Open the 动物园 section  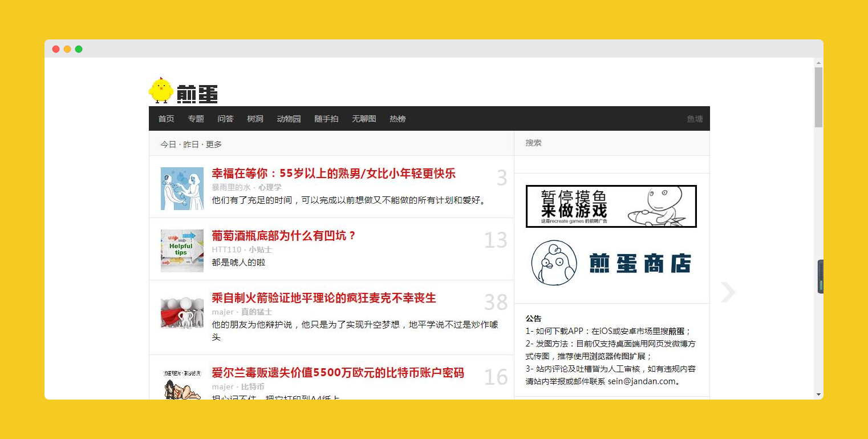tap(289, 119)
